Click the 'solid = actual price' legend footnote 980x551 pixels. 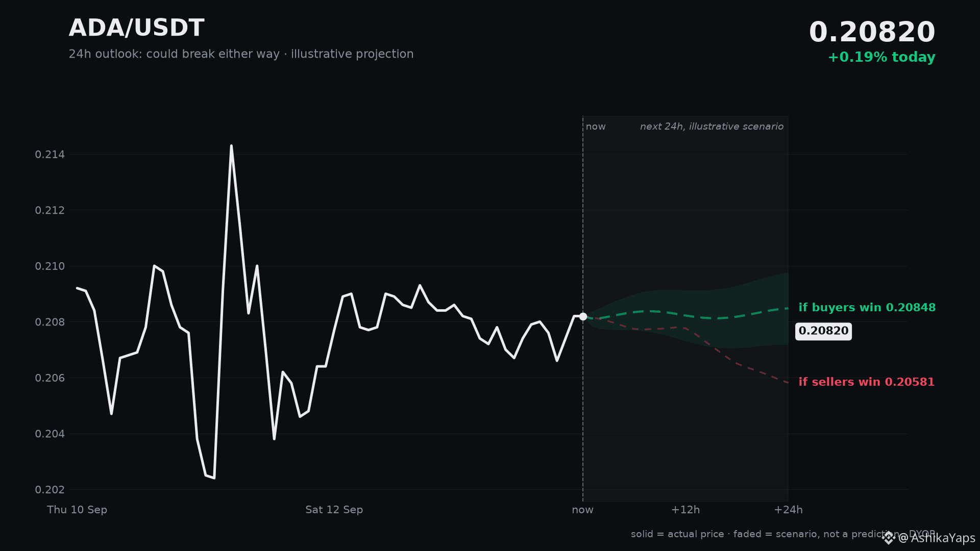click(x=677, y=534)
